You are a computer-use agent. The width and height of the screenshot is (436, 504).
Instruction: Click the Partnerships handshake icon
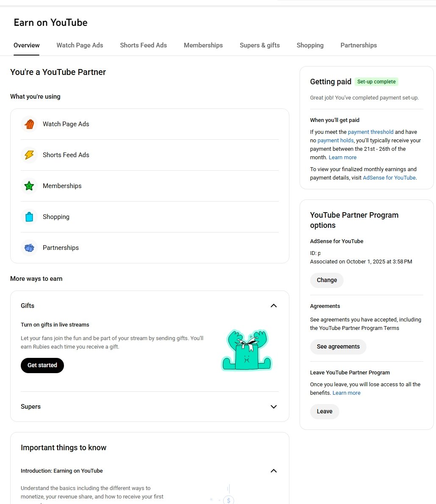(x=29, y=248)
